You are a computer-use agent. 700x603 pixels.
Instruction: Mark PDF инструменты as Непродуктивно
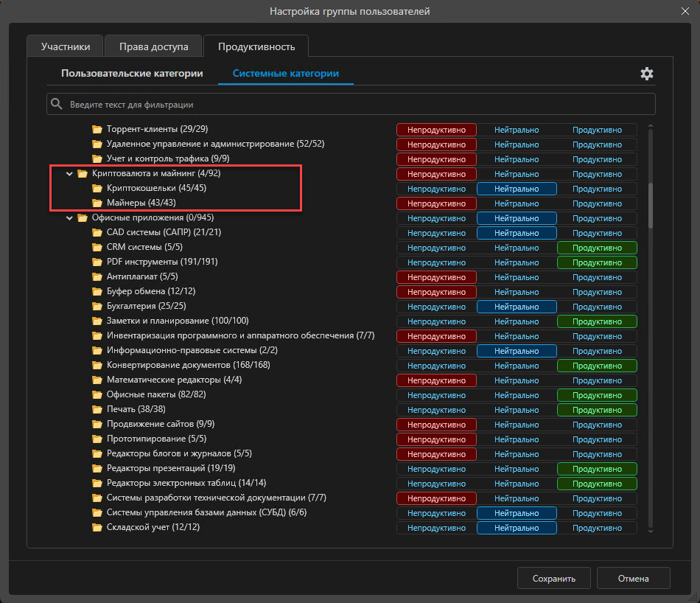click(437, 262)
